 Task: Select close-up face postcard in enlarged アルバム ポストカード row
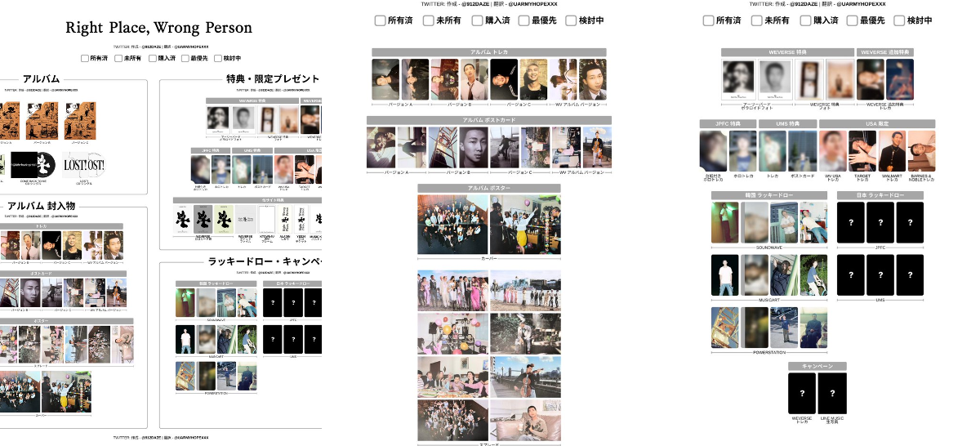[474, 148]
